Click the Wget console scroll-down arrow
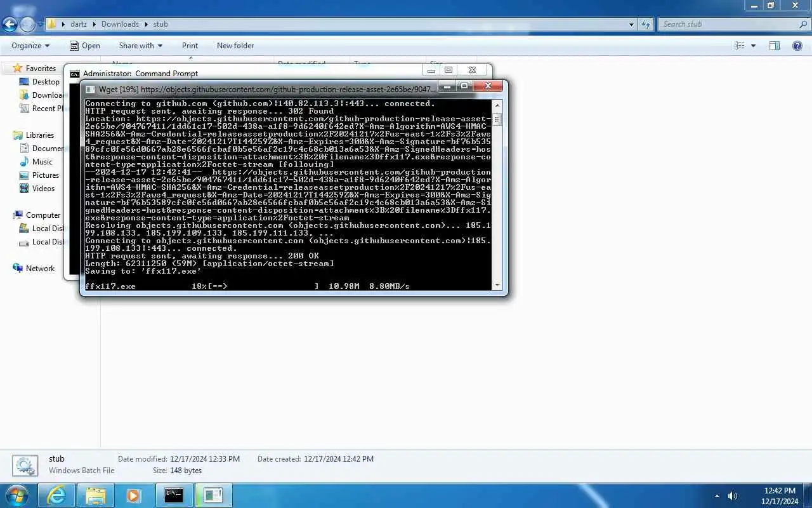812x508 pixels. click(x=497, y=285)
